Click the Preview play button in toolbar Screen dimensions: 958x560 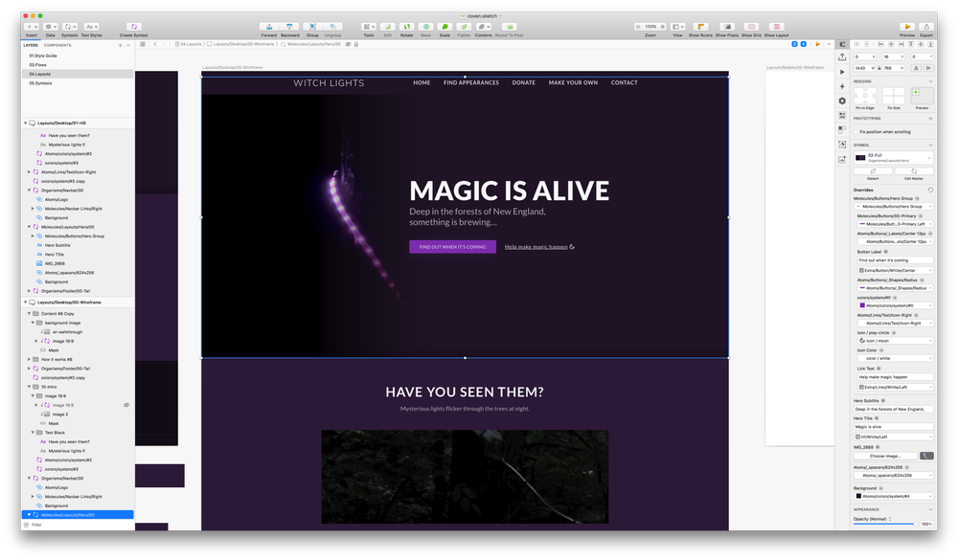(907, 27)
